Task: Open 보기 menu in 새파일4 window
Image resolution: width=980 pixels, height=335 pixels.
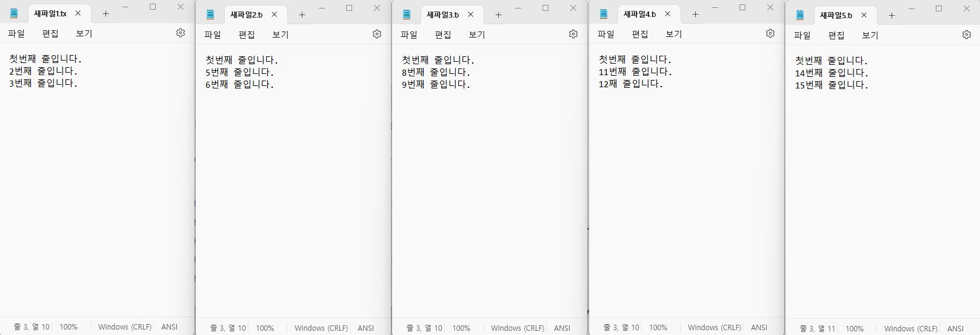Action: (x=674, y=34)
